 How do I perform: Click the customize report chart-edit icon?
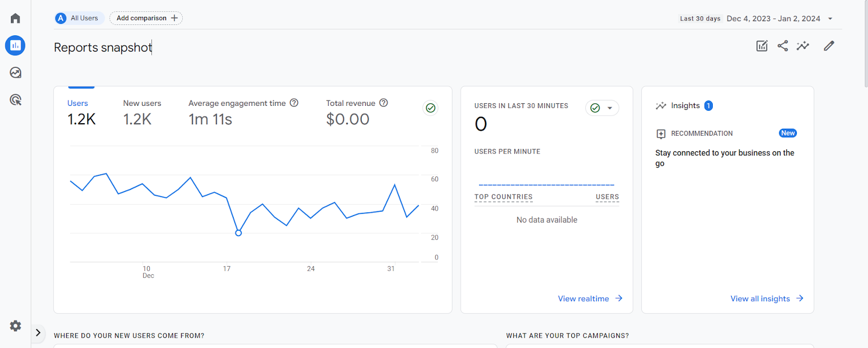pyautogui.click(x=762, y=46)
